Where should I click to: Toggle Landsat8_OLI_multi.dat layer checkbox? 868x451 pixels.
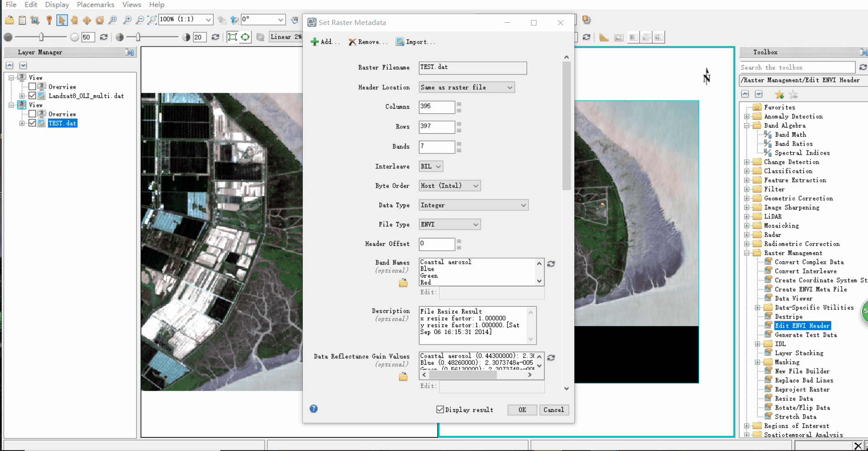(32, 96)
